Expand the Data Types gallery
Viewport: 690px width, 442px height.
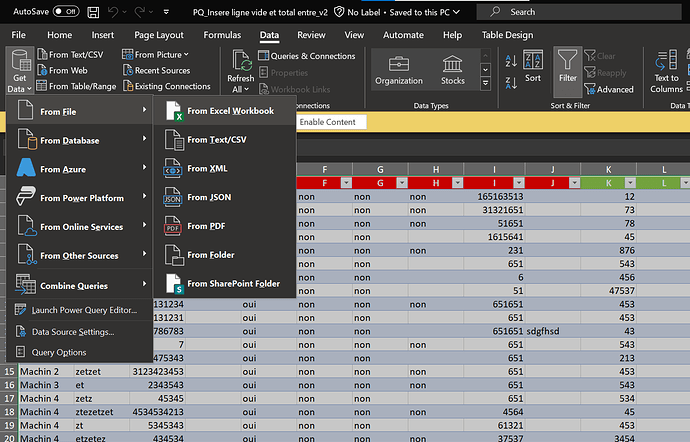click(x=485, y=83)
